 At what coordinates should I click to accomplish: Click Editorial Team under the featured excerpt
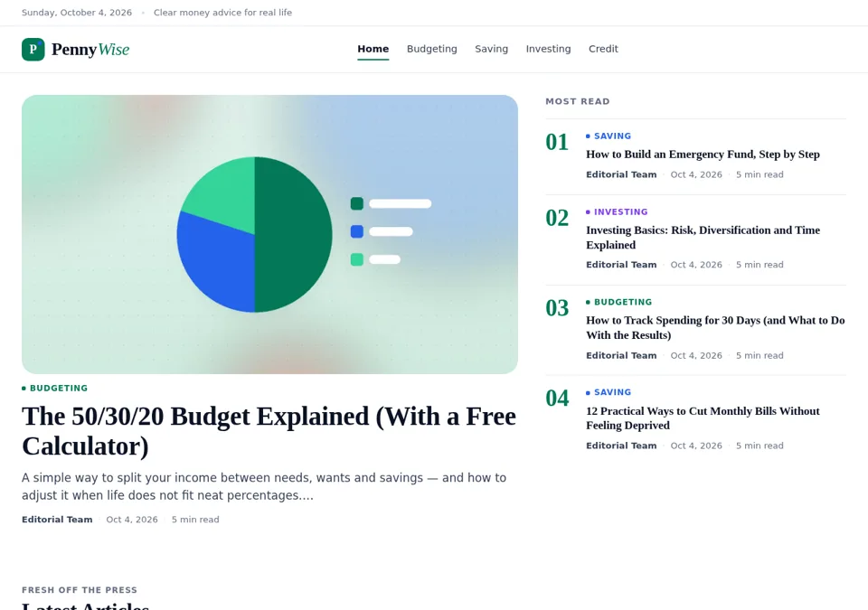[x=57, y=520]
